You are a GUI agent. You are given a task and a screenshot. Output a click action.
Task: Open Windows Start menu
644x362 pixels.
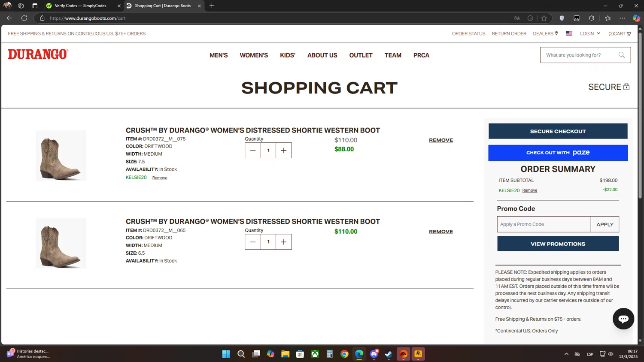226,354
